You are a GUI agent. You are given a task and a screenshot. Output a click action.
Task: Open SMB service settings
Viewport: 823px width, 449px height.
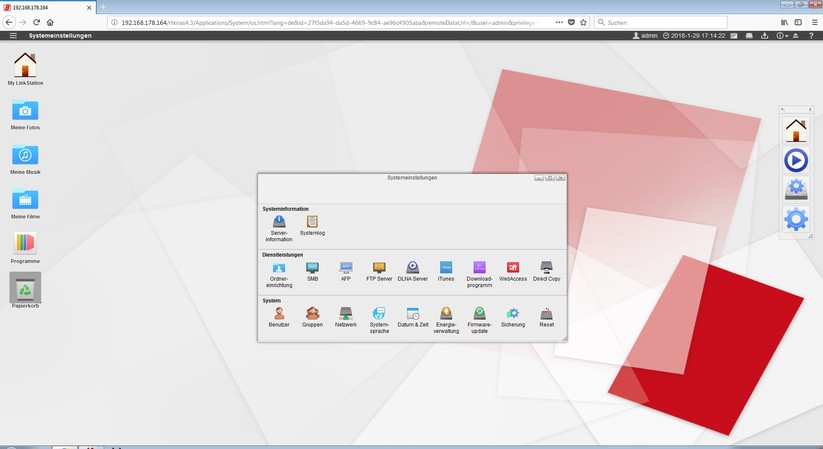pyautogui.click(x=312, y=270)
